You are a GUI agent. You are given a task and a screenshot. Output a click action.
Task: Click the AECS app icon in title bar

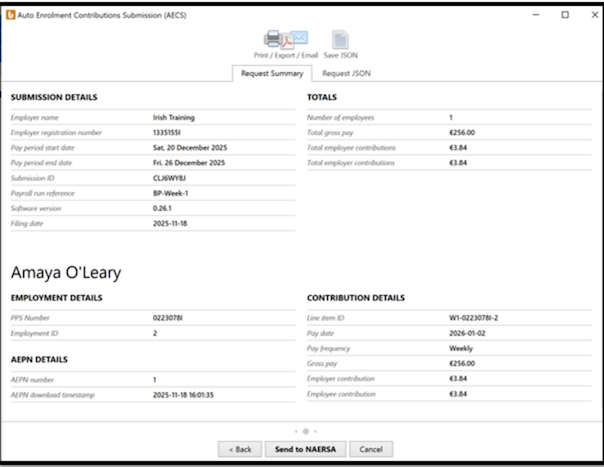pyautogui.click(x=10, y=15)
